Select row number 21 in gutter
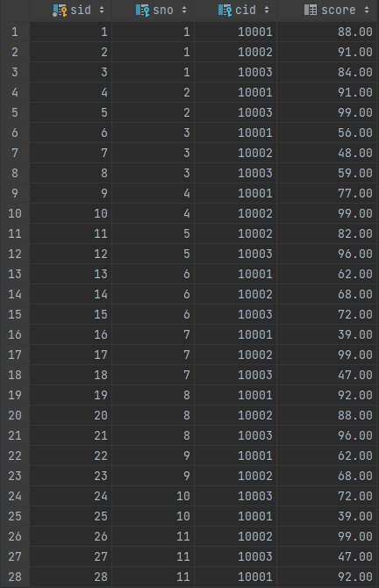 pyautogui.click(x=15, y=435)
